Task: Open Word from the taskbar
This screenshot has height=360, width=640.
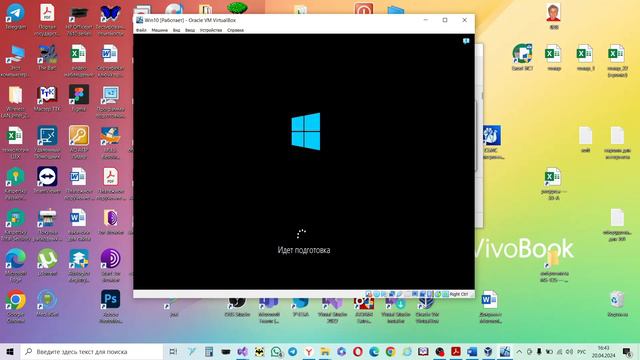Action: click(x=472, y=351)
